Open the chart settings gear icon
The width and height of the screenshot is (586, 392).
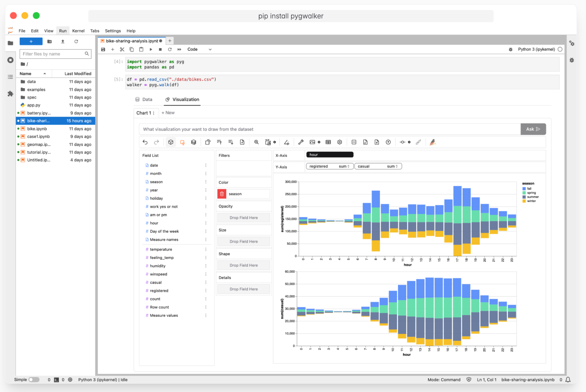340,142
